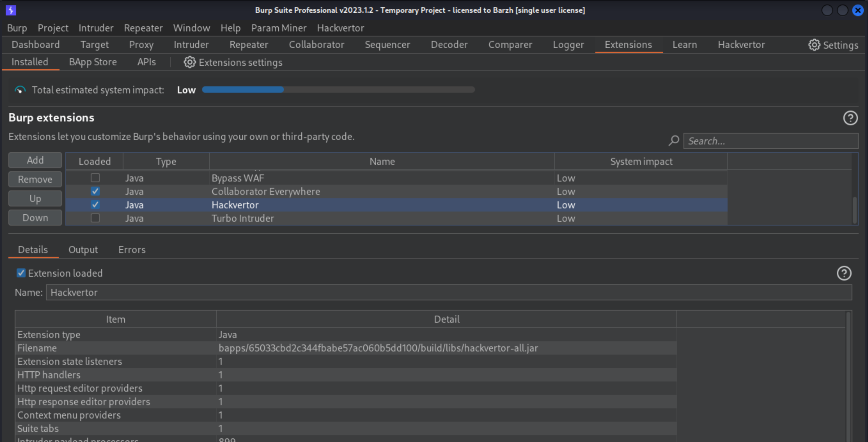Switch to the Comparer tab
This screenshot has width=868, height=442.
pos(510,45)
